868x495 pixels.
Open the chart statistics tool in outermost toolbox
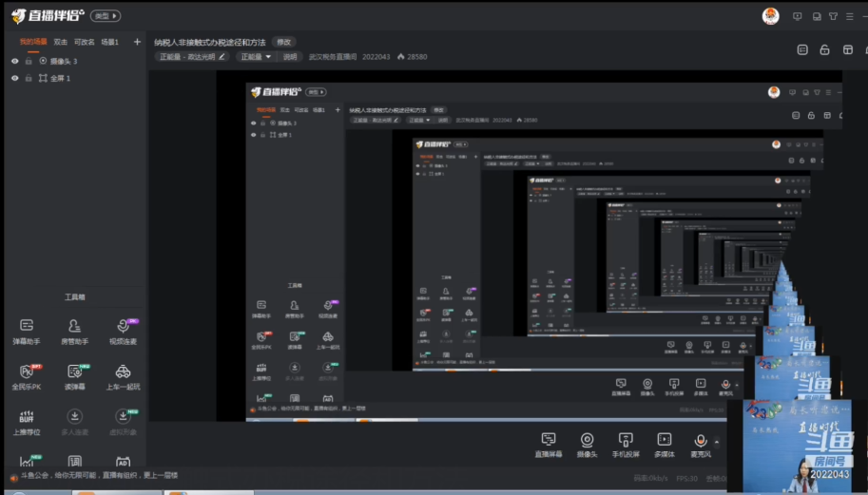pyautogui.click(x=26, y=461)
